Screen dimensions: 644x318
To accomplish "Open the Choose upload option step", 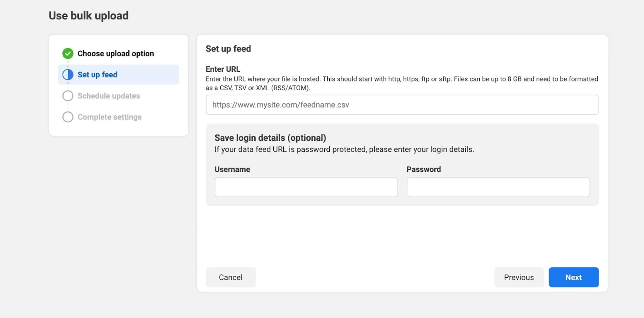I will [x=116, y=54].
